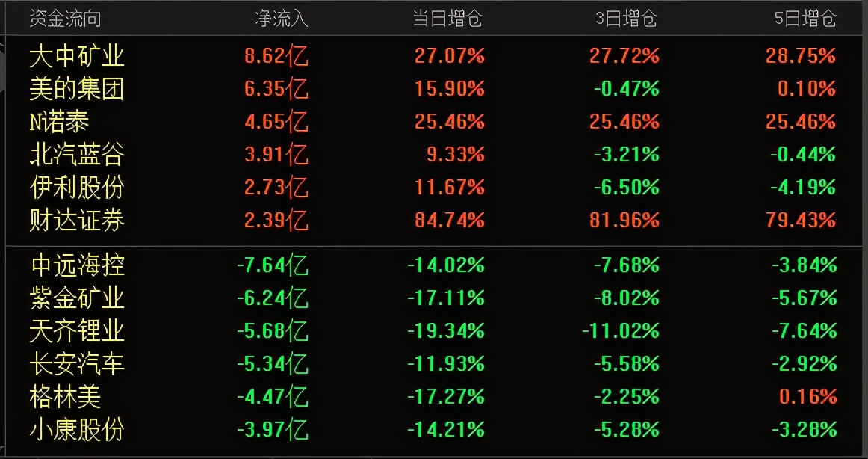Open 天齐锂业 stock details

pyautogui.click(x=77, y=330)
